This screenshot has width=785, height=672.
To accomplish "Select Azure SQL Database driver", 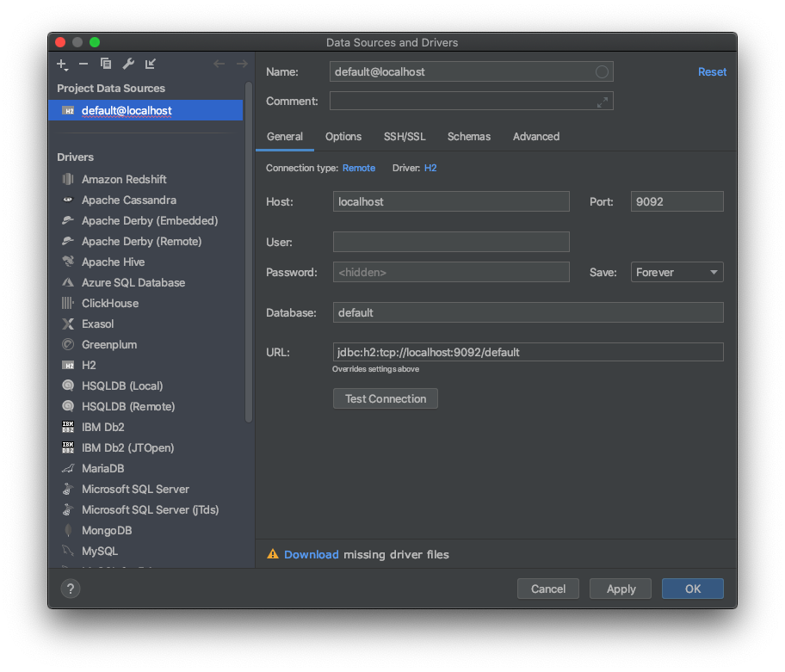I will (146, 283).
